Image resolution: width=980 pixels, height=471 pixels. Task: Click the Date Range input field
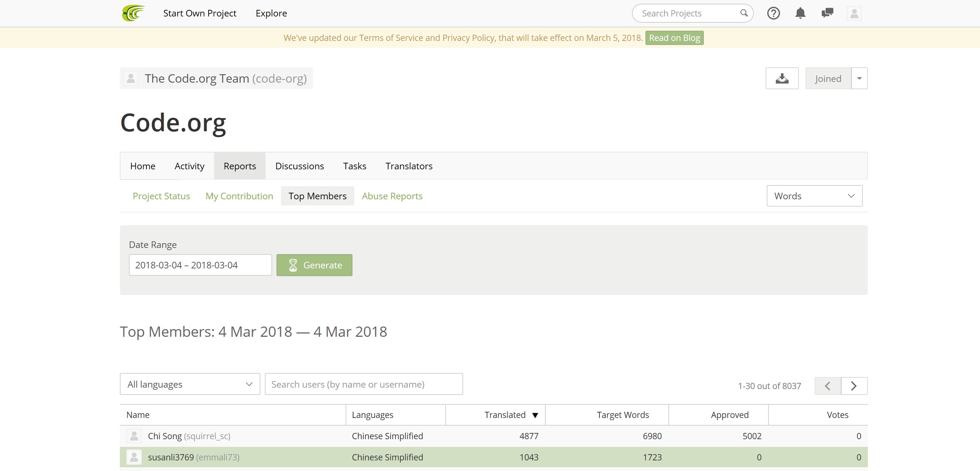pos(200,265)
